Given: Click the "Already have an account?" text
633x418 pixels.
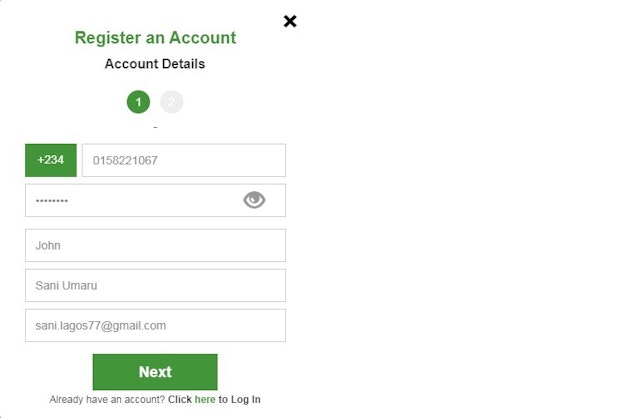Looking at the screenshot, I should pos(107,400).
